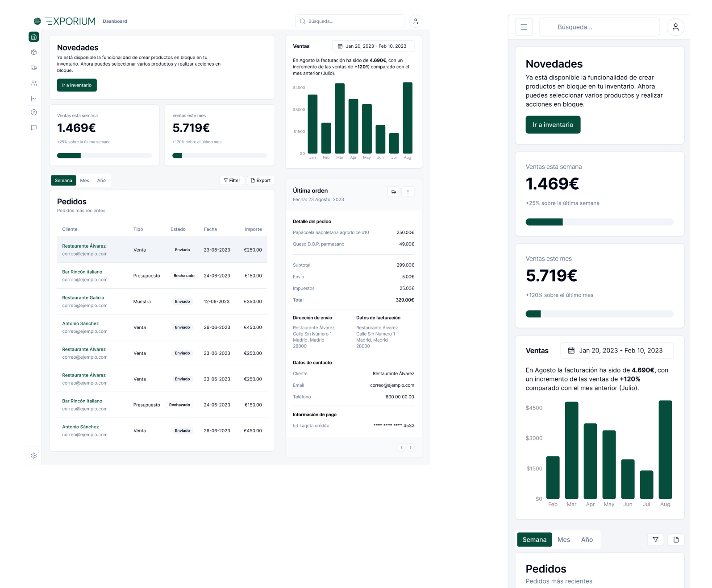
Task: Click the mobile export file icon
Action: tap(676, 540)
